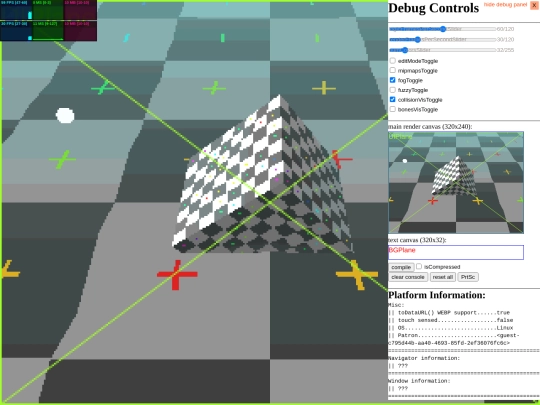The height and width of the screenshot is (405, 540).
Task: Enable the bonesVisToggle checkbox
Action: tap(393, 109)
